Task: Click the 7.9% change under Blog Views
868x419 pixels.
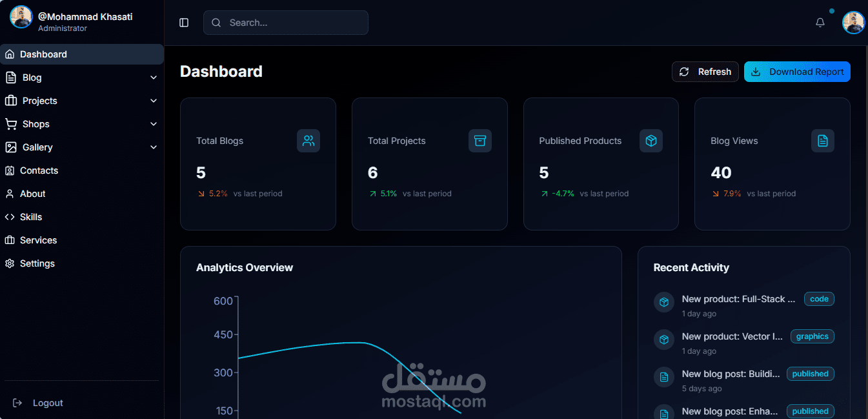Action: [732, 194]
